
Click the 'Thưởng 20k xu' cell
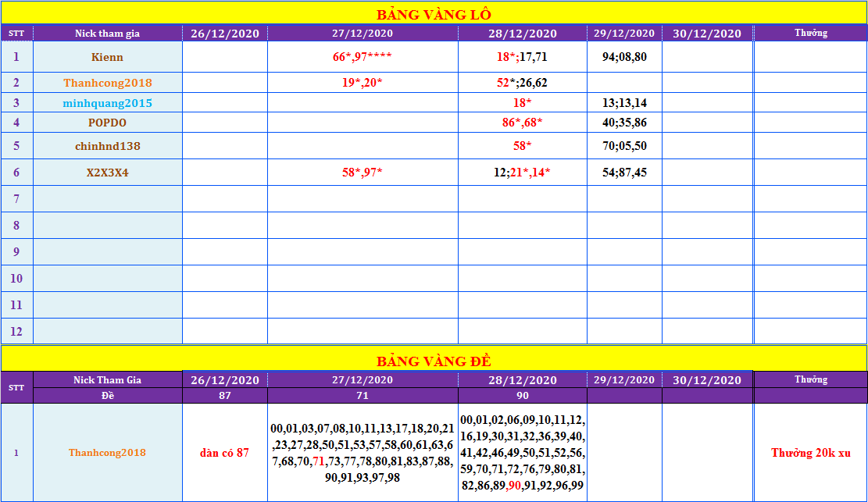(811, 453)
